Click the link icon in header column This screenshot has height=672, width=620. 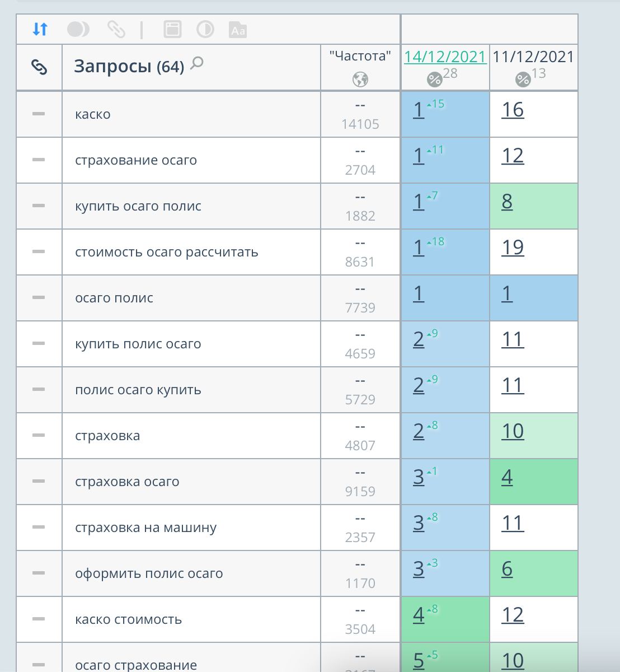pos(39,67)
